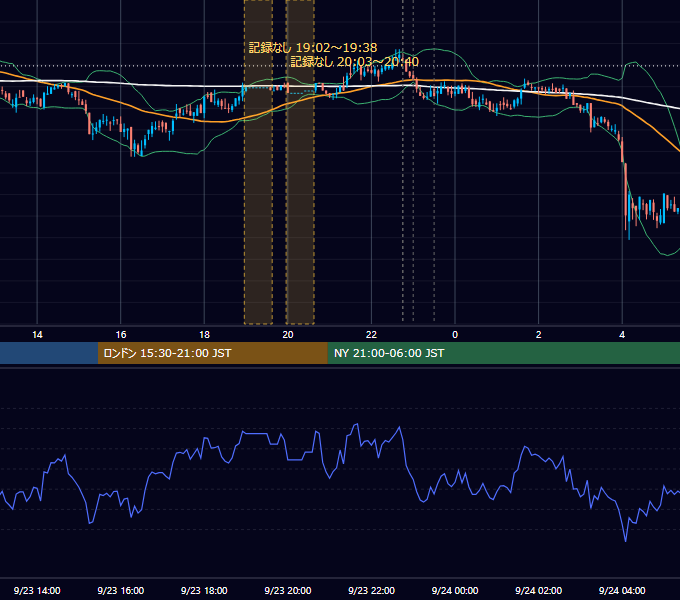Click the hour label 20 on time axis
680x600 pixels.
[288, 335]
